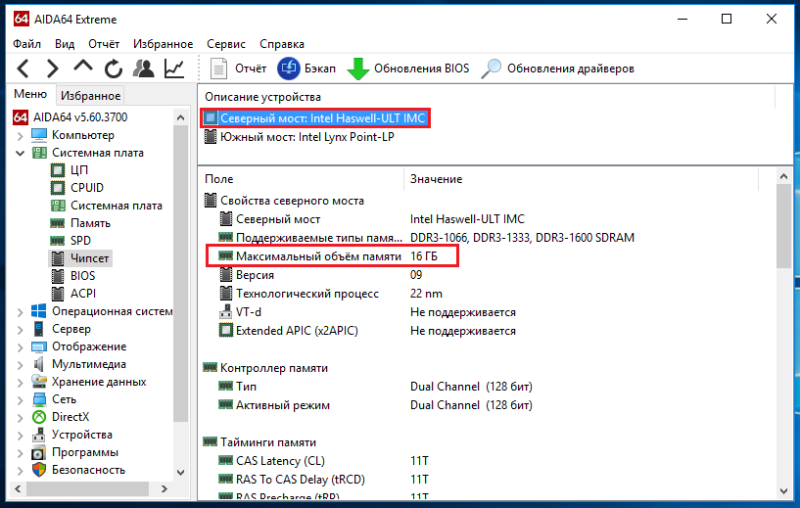Click the tree panel vertical scrollbar
Screen dimensions: 800x508
point(181,300)
